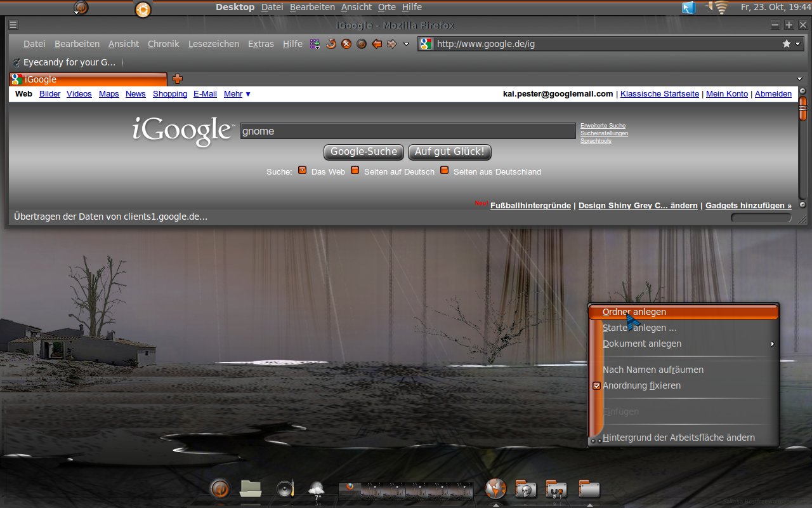Choose 'Ordner anlegen' in context menu

coord(683,312)
